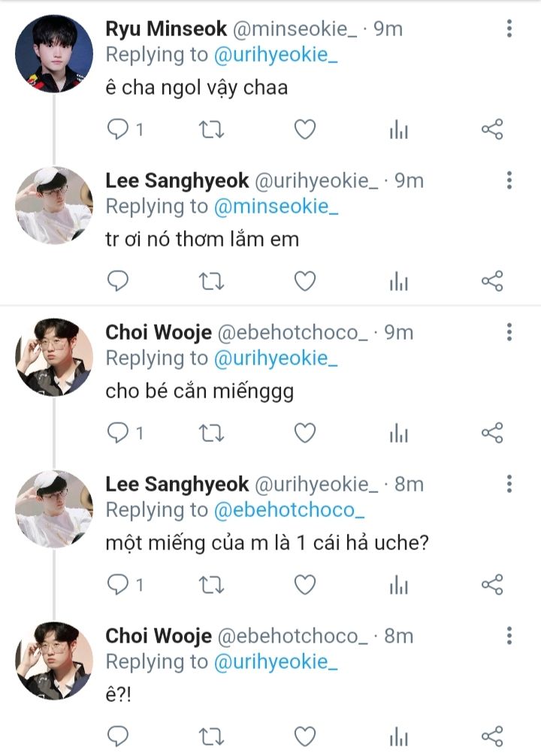The image size is (541, 756).
Task: Open more options for Ryu Minseok's tweet
Action: point(509,29)
